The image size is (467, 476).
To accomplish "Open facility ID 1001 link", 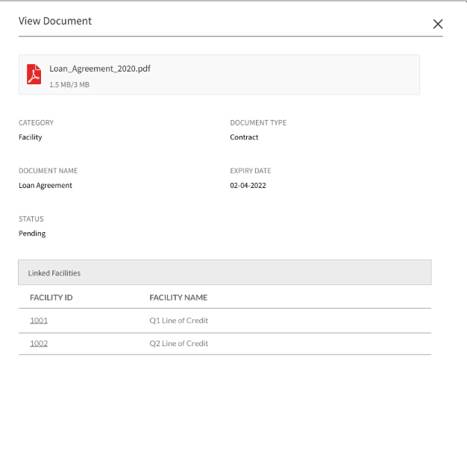I will click(x=39, y=320).
